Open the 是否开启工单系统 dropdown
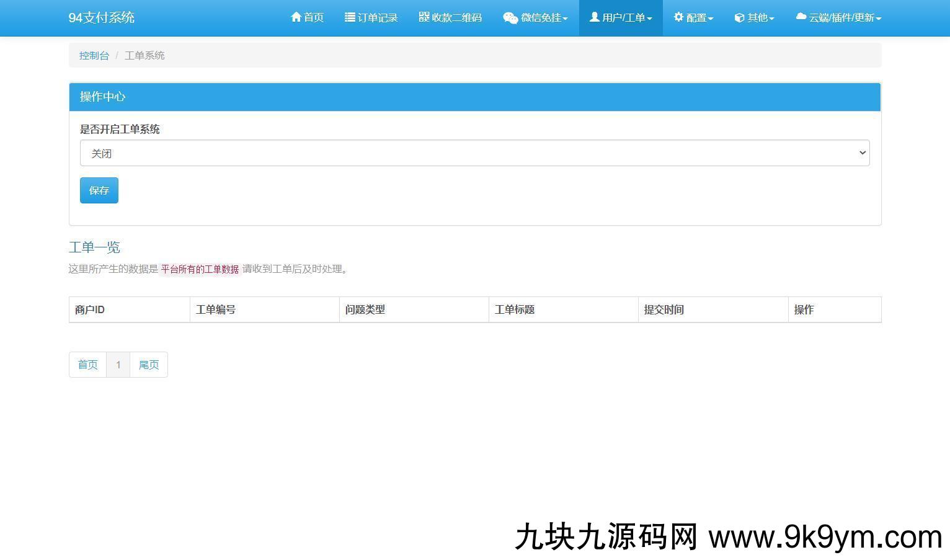The height and width of the screenshot is (560, 950). tap(474, 153)
